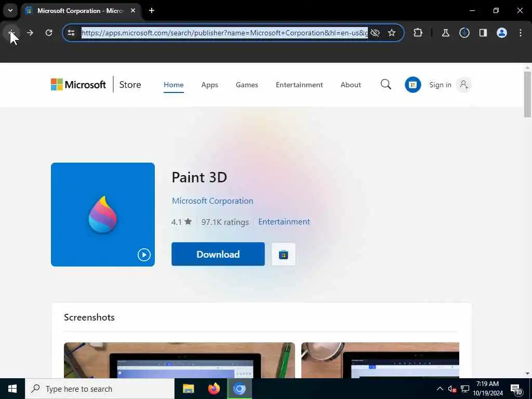Open the Windows Start menu
The image size is (532, 399).
point(12,389)
